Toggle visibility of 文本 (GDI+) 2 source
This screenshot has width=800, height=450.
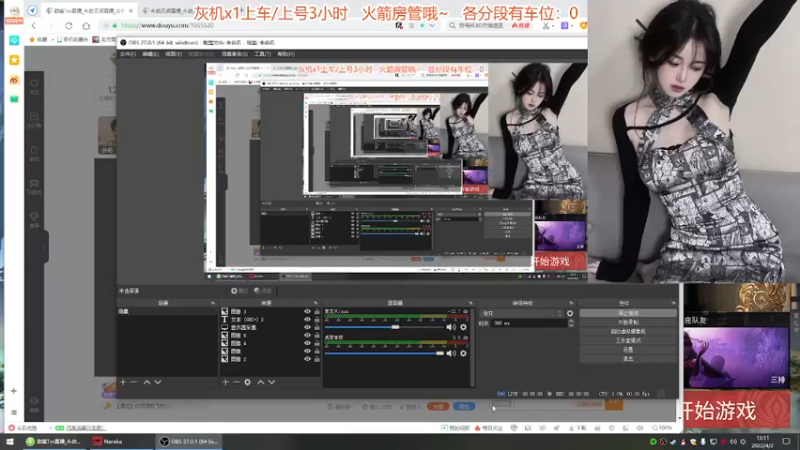pos(307,319)
